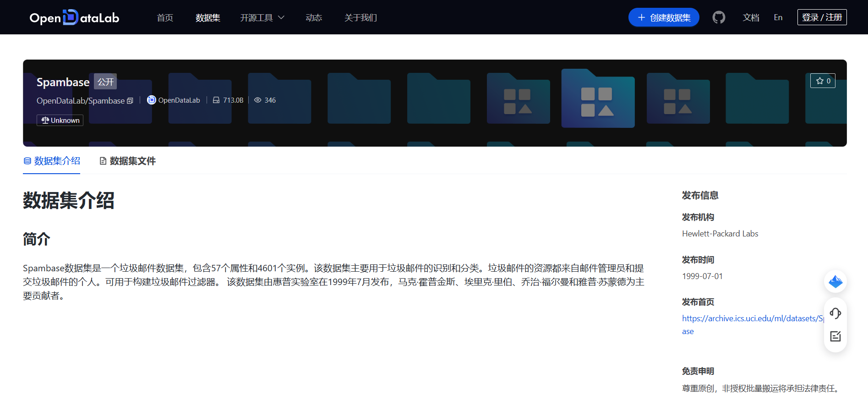Click the 发布信息 section heading

pyautogui.click(x=700, y=195)
